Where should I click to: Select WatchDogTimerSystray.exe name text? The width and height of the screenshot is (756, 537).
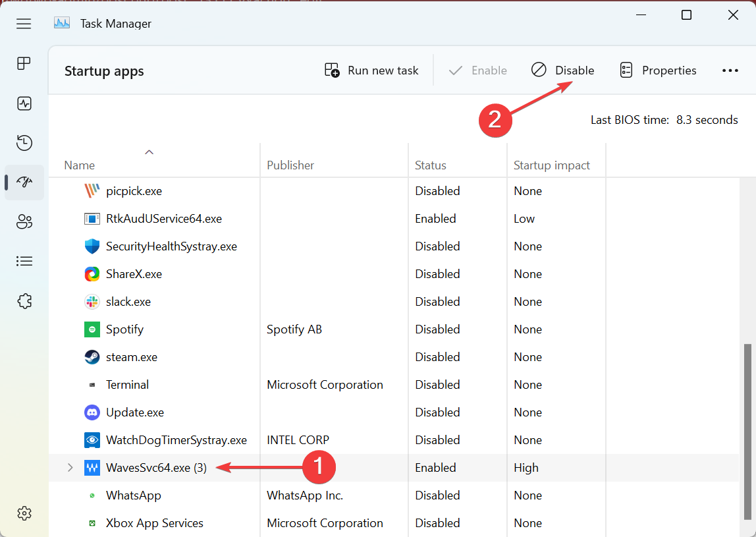pyautogui.click(x=176, y=440)
